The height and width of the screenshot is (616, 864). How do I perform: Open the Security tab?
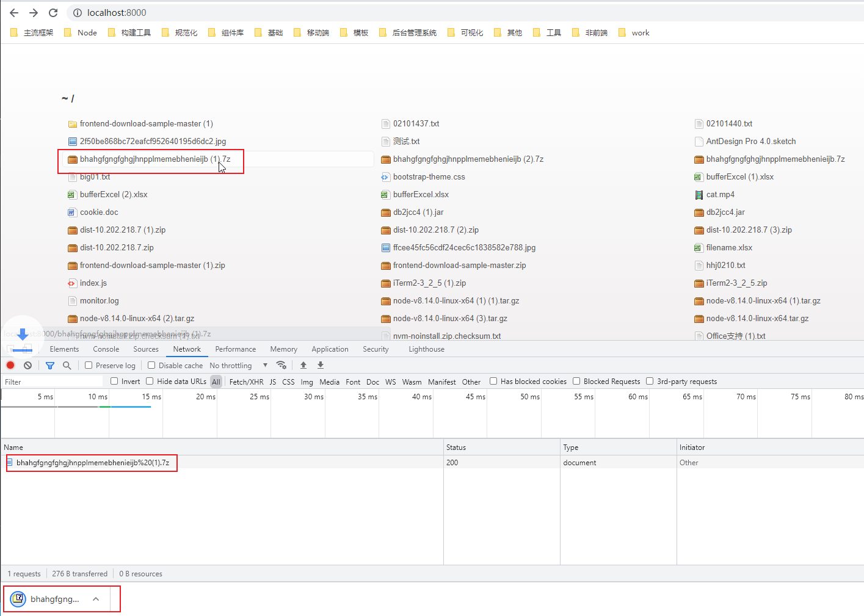point(376,349)
